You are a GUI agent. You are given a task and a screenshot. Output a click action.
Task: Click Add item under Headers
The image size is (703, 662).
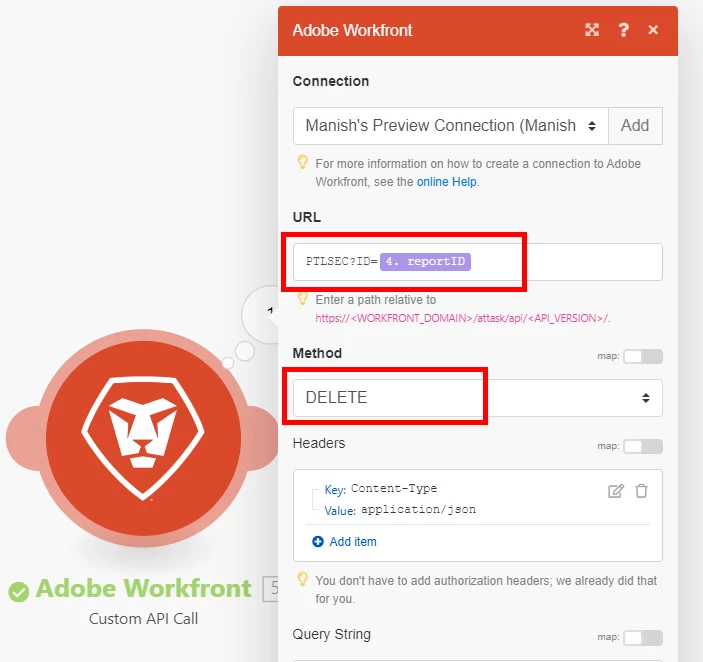(352, 541)
